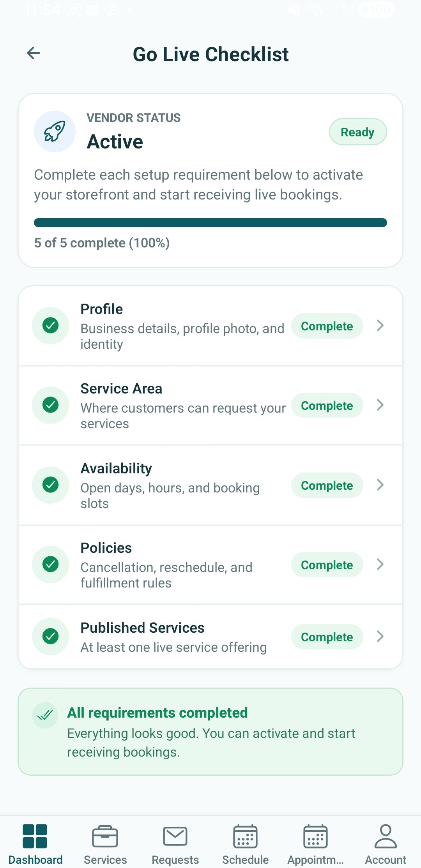Tap the green checkmark next to Profile

(50, 325)
